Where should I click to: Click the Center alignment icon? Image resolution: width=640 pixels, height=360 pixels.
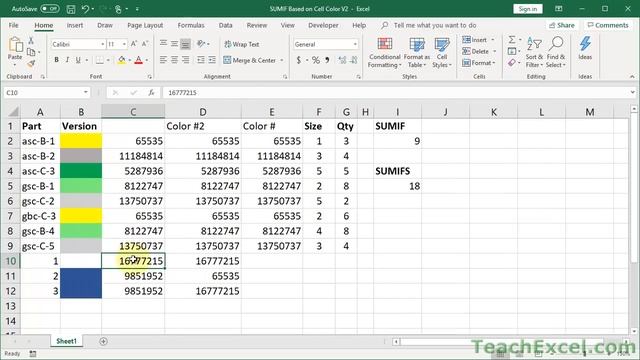174,60
